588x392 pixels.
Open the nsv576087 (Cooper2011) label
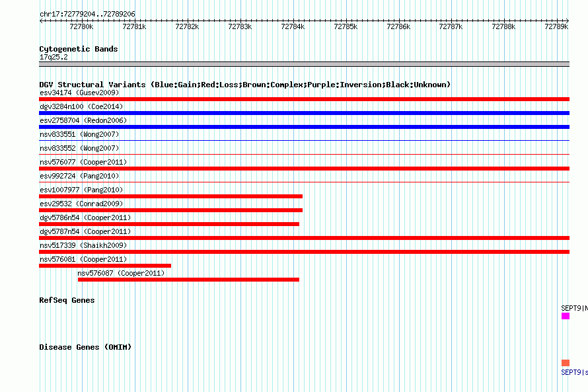(x=121, y=273)
